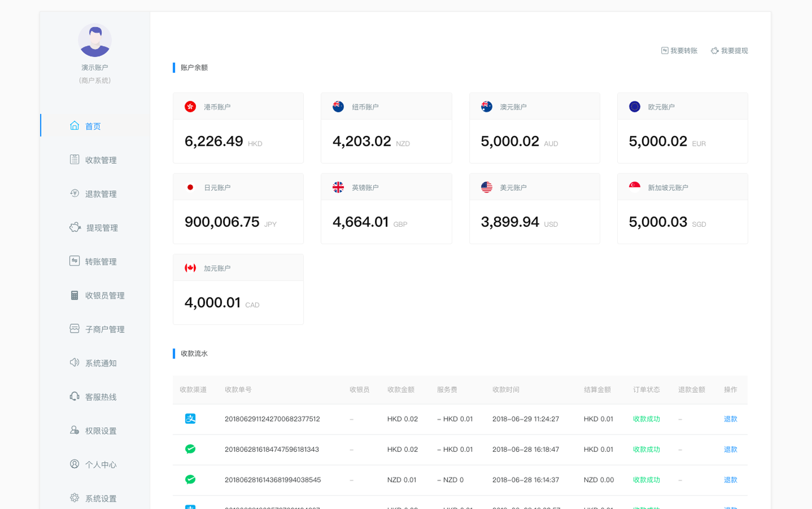Click the 系统设置 gear icon
812x509 pixels.
tap(75, 498)
